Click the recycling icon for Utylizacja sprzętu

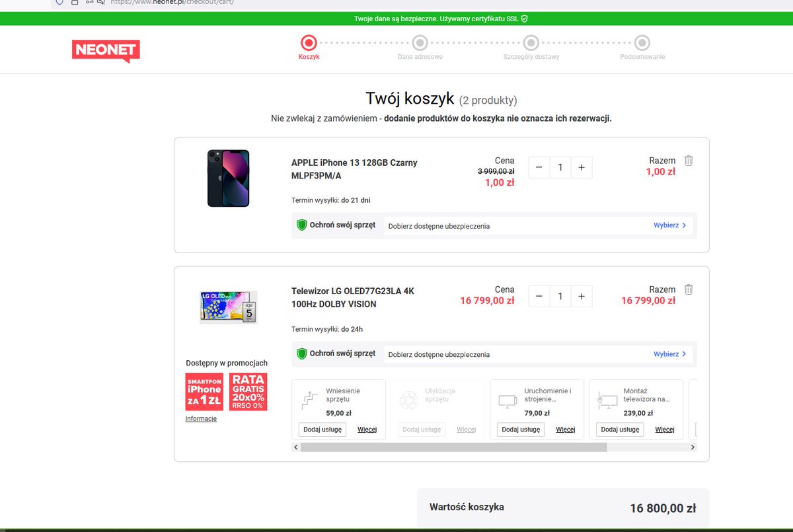click(x=409, y=400)
